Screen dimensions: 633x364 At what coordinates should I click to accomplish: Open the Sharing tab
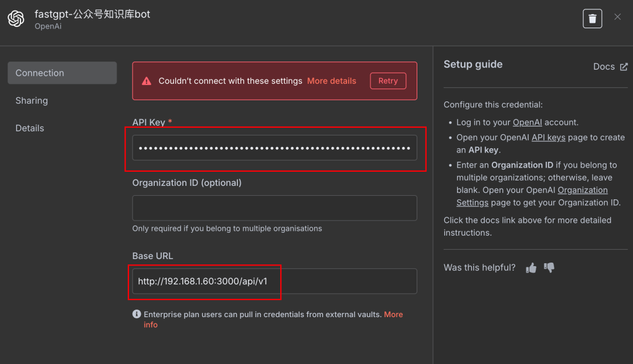pyautogui.click(x=32, y=101)
